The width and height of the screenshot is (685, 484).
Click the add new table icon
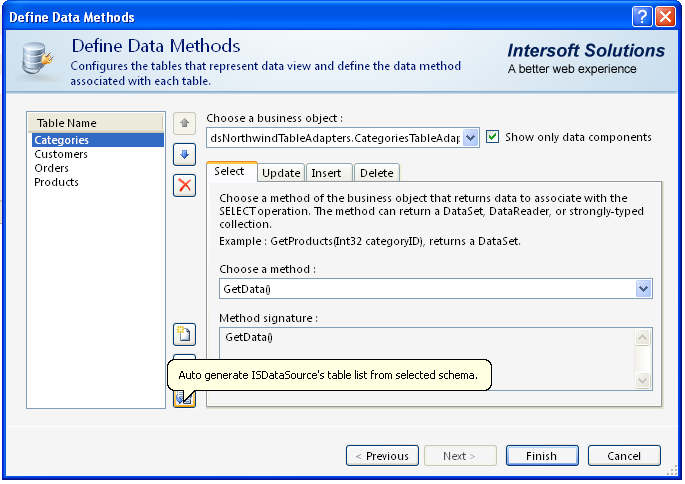pyautogui.click(x=184, y=334)
